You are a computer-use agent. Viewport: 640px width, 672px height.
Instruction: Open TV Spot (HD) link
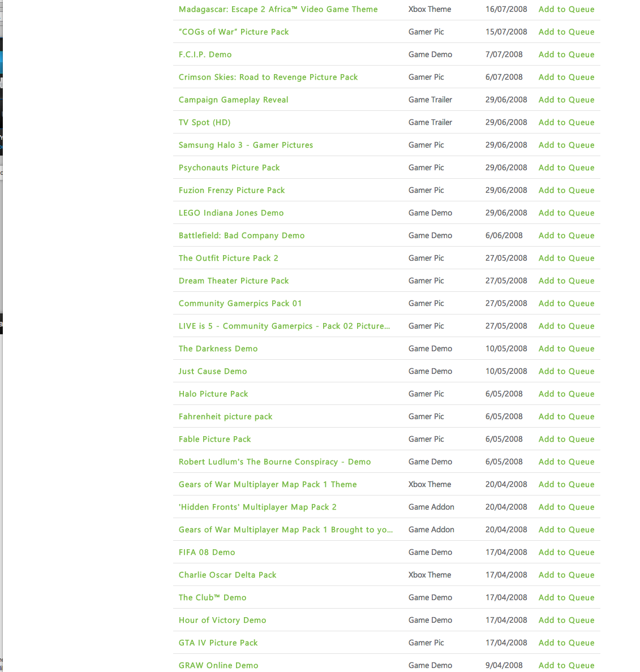204,123
